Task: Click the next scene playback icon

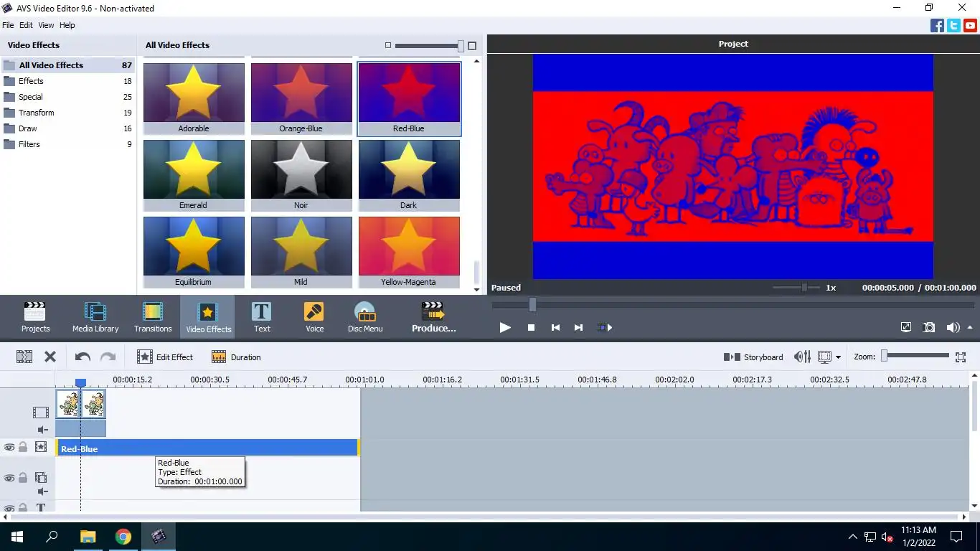Action: pos(605,327)
